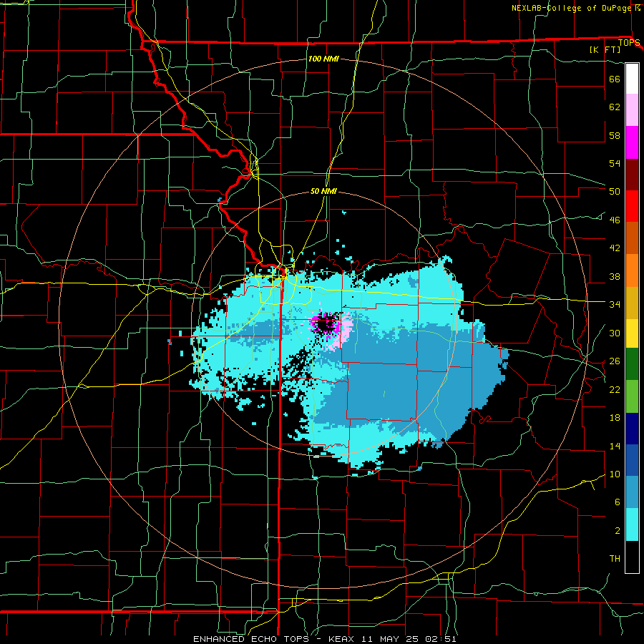
Task: Click the 14 legend value
Action: click(615, 446)
